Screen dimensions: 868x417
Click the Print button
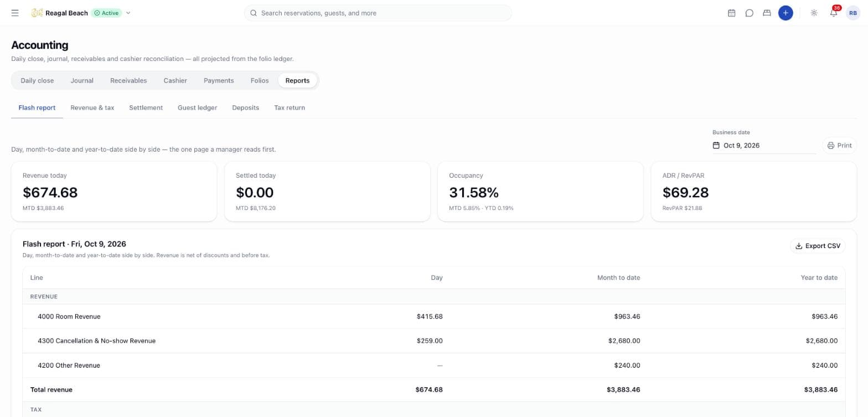pyautogui.click(x=839, y=146)
